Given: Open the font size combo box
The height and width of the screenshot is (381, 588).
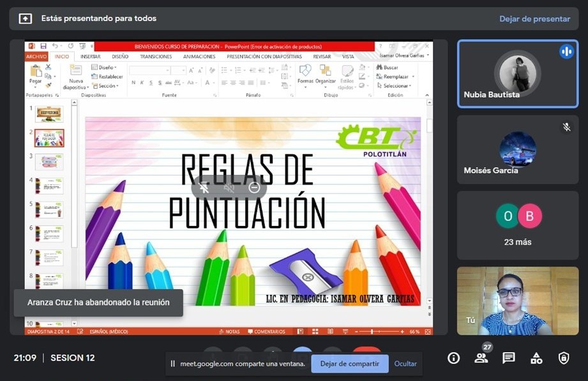Looking at the screenshot, I should 179,70.
